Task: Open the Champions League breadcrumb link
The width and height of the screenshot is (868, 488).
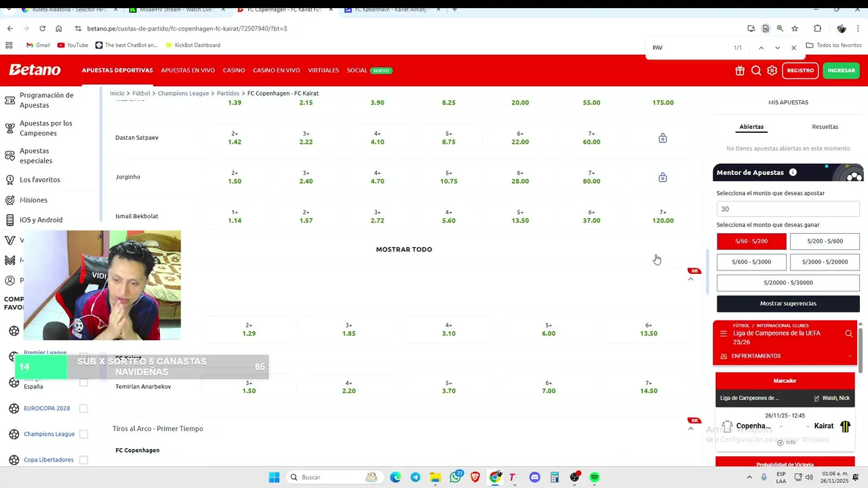Action: point(183,94)
